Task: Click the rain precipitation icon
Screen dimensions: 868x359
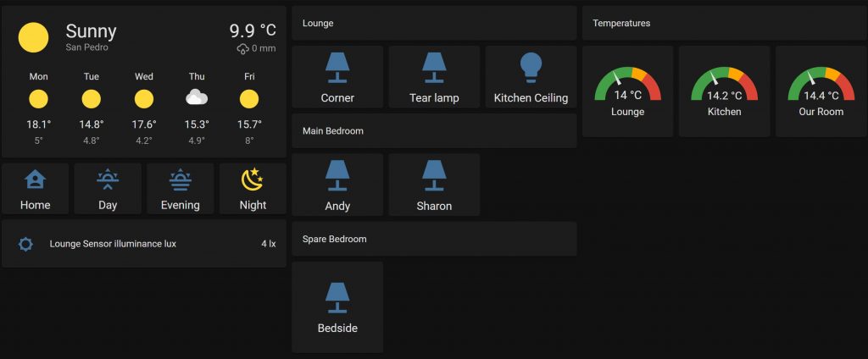Action: point(242,49)
